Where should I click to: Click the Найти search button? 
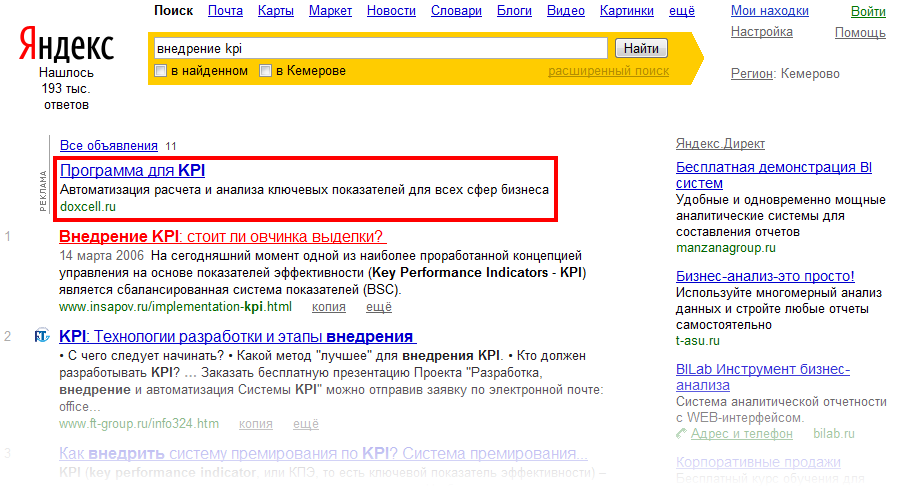641,48
